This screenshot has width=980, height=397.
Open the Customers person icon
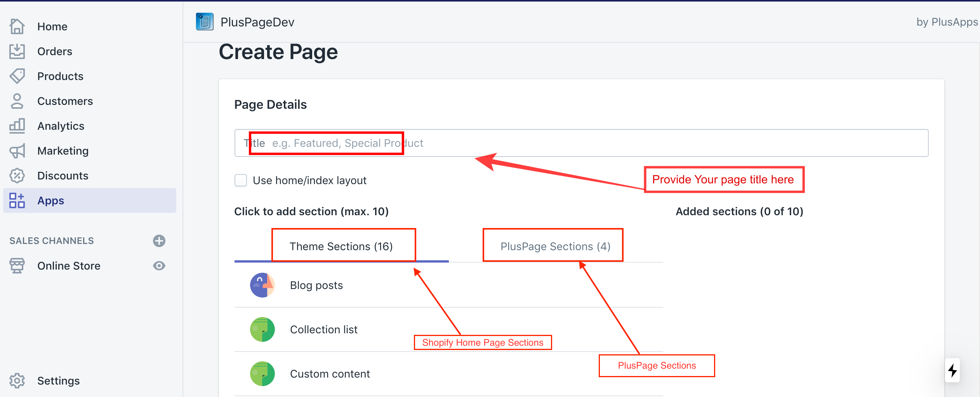coord(17,101)
